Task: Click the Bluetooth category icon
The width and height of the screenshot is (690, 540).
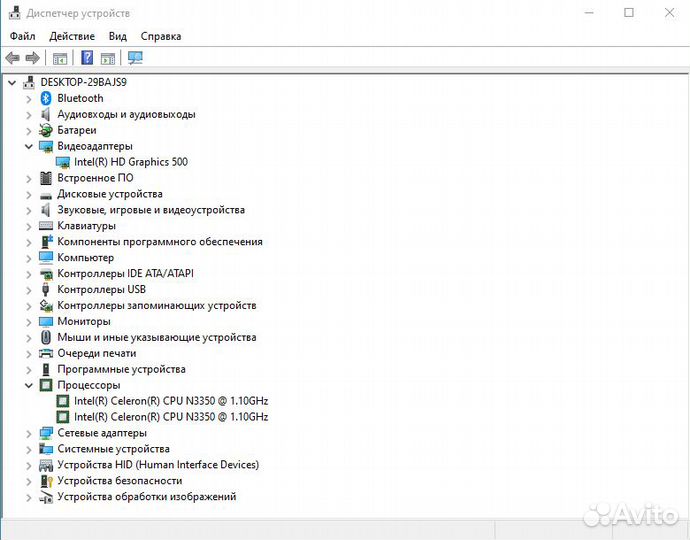Action: point(46,98)
